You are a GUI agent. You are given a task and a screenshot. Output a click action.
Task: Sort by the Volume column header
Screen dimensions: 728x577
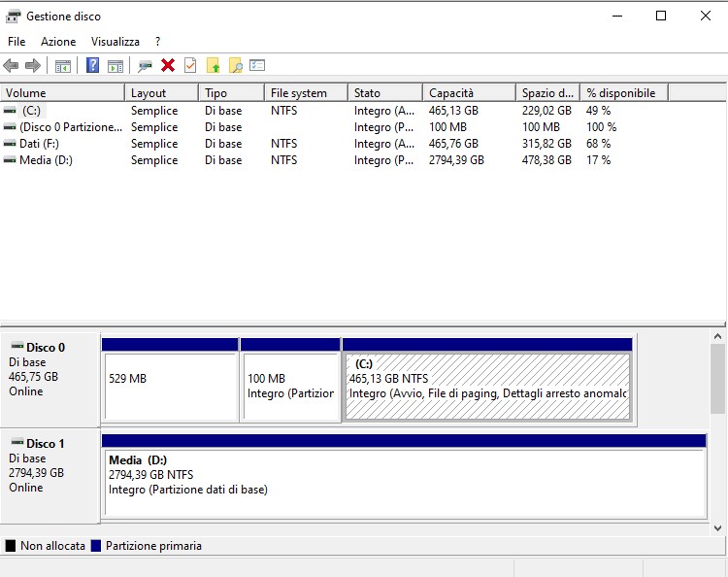pyautogui.click(x=62, y=93)
